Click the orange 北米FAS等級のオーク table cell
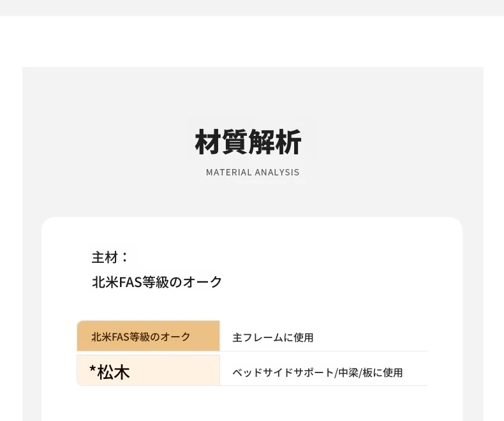This screenshot has width=504, height=421. coord(148,336)
